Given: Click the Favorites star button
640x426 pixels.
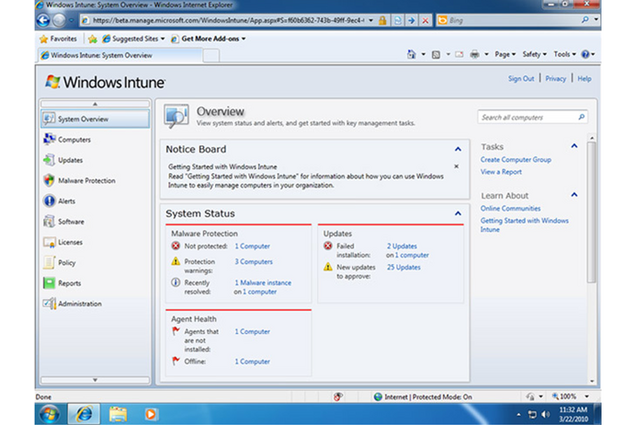Looking at the screenshot, I should (58, 39).
